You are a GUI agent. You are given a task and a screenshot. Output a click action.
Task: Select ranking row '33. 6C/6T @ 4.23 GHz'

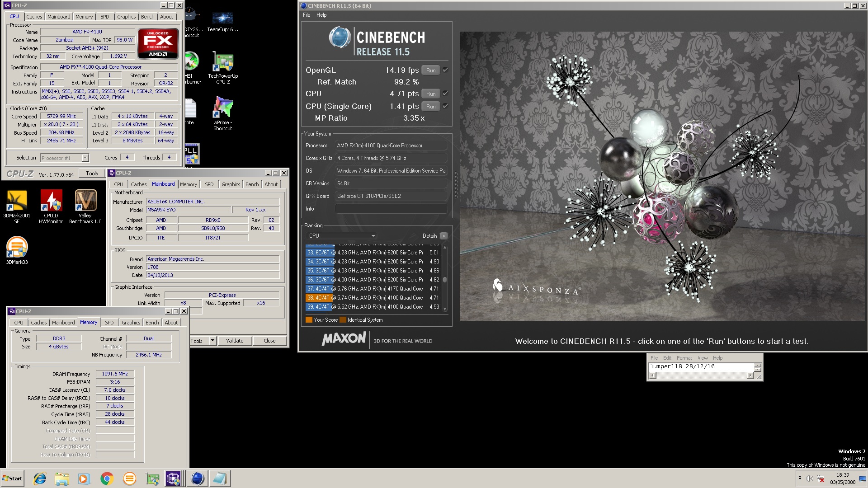373,253
